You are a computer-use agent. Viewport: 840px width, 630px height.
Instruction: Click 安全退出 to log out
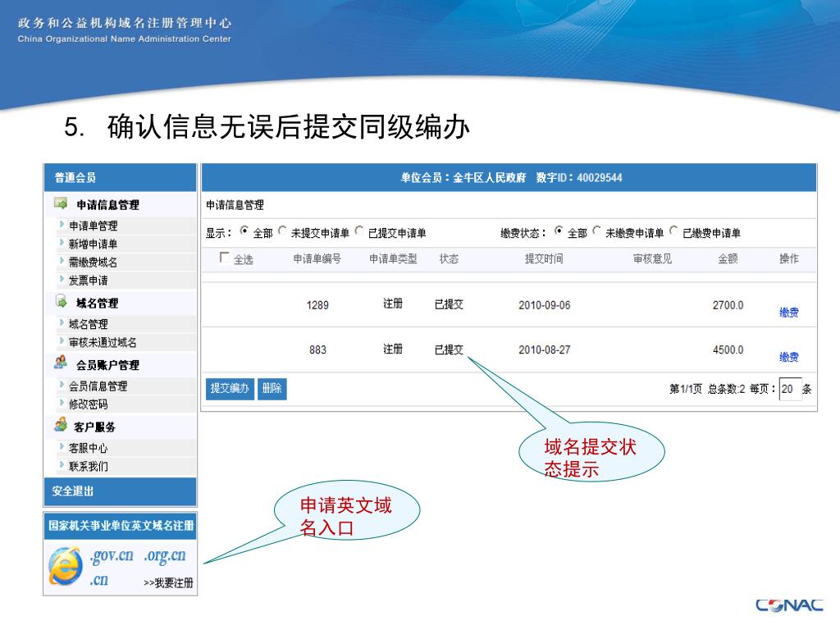coord(73,491)
